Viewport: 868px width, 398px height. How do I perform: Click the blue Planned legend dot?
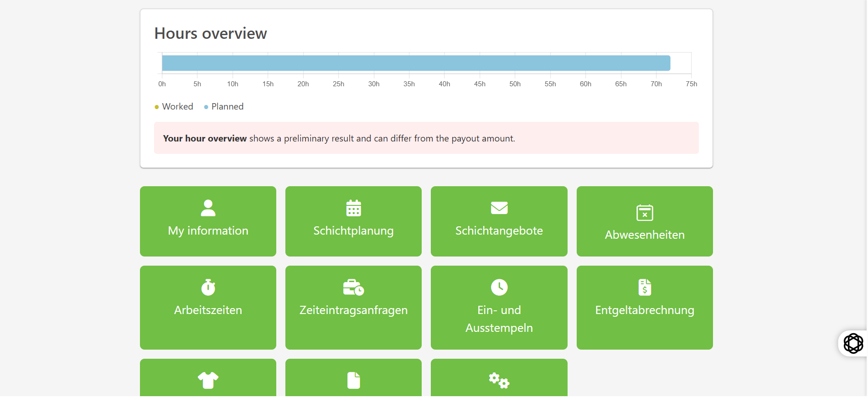click(x=206, y=107)
